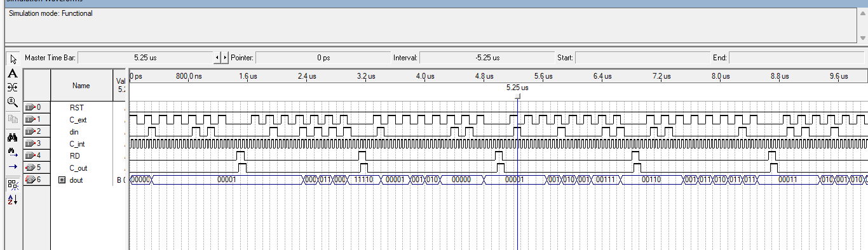
Task: Click the dout value 00110 segment
Action: (x=651, y=180)
